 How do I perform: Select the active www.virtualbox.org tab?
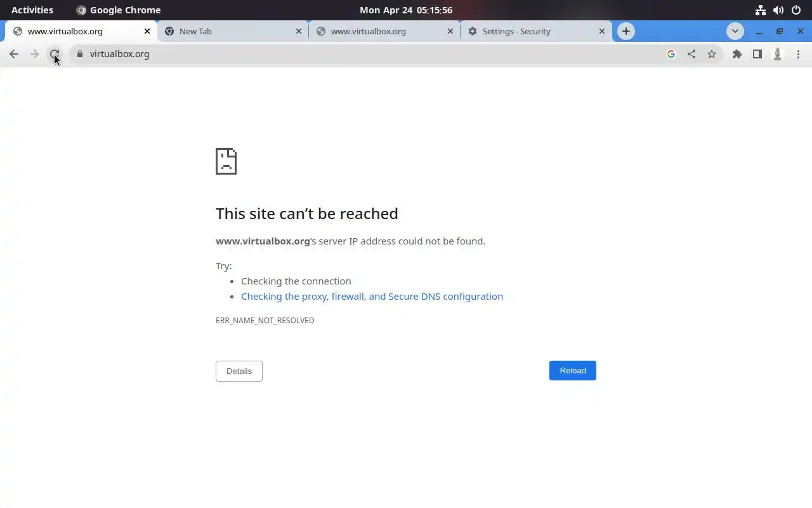81,31
